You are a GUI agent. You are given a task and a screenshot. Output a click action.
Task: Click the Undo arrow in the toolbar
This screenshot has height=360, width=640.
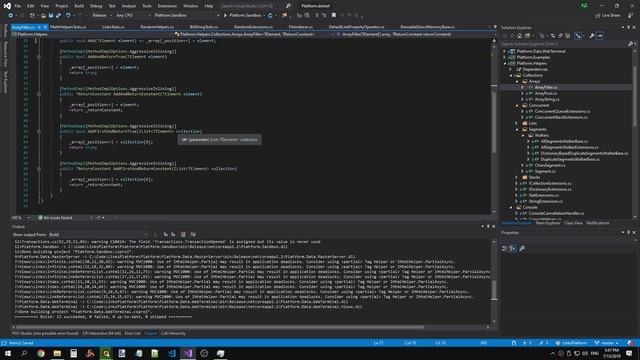click(68, 16)
